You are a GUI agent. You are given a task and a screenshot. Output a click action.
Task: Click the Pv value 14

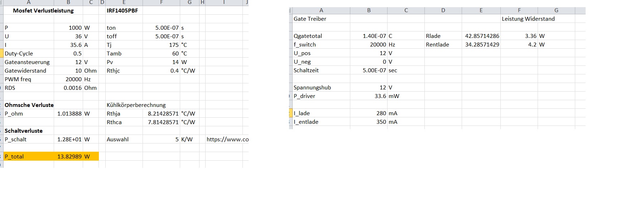click(x=161, y=62)
